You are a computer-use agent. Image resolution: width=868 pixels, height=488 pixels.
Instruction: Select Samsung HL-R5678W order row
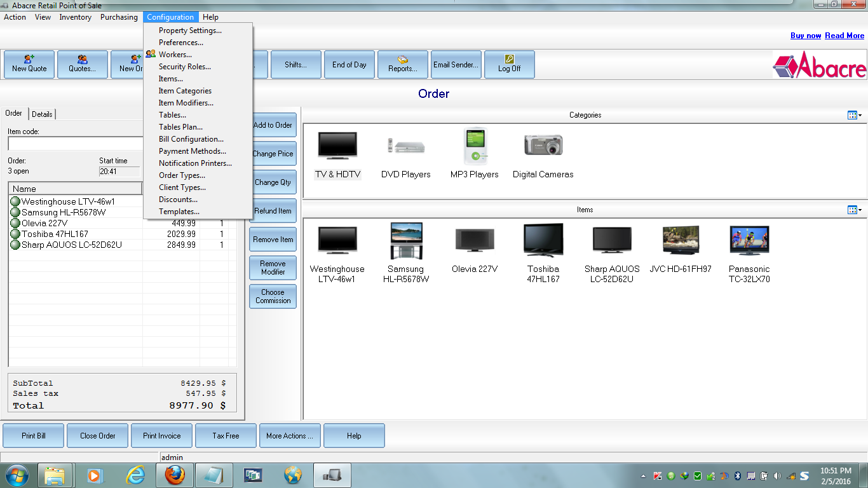coord(123,212)
